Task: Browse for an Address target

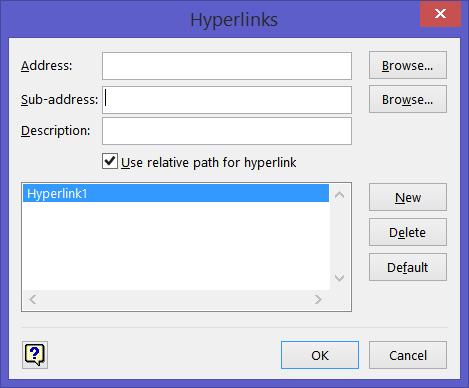Action: (408, 65)
